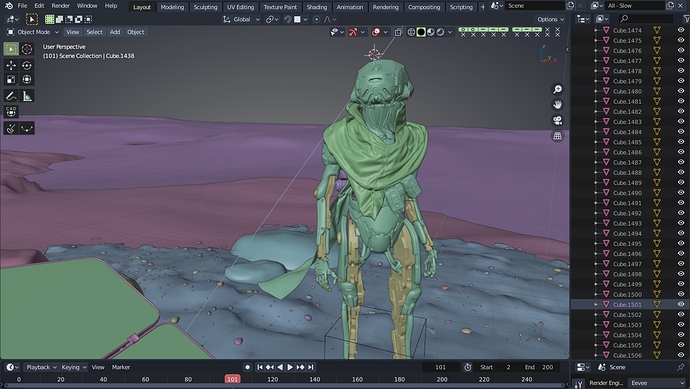The image size is (690, 389).
Task: Activate the Move tool
Action: (11, 65)
